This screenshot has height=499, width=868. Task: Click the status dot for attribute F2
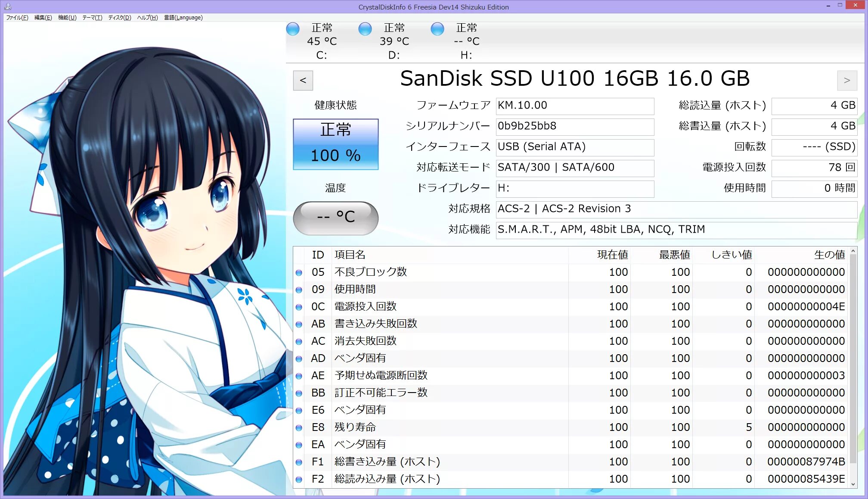(x=299, y=480)
